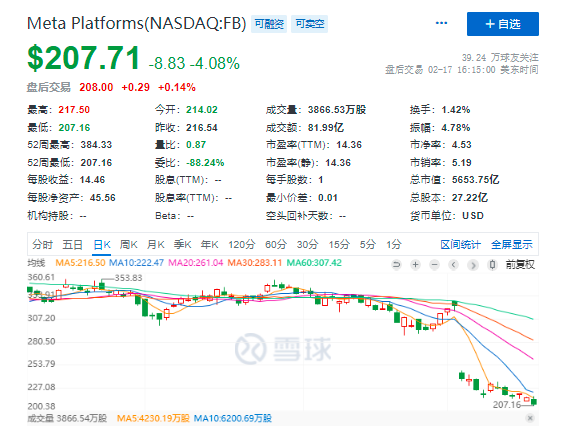Viewport: 562px width, 426px height.
Task: Zoom in chart with plus icon
Action: pyautogui.click(x=415, y=265)
